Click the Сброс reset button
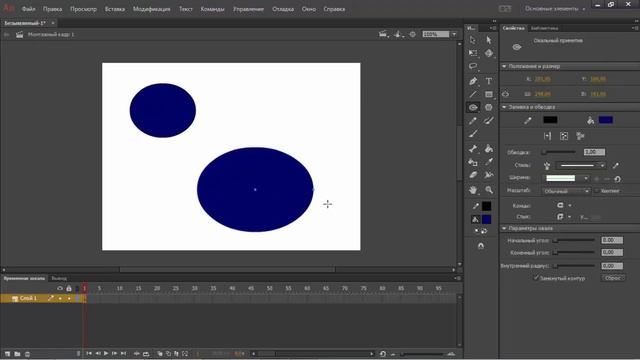 coord(613,278)
